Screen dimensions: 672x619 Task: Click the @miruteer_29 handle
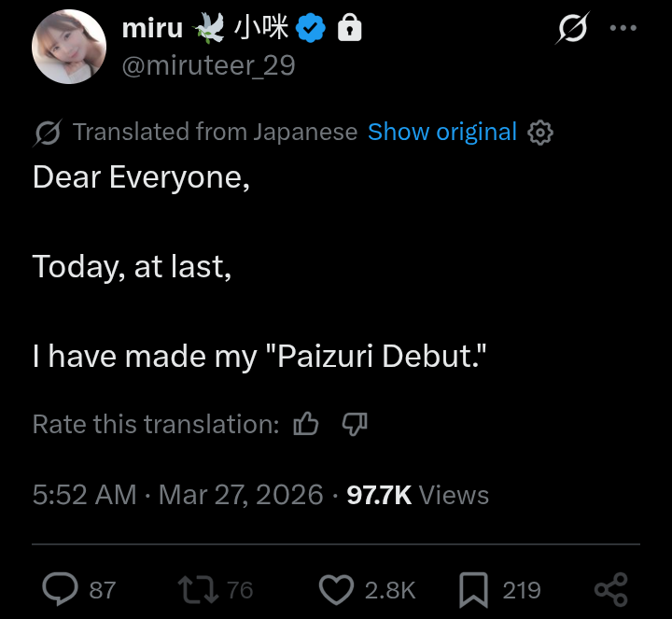click(x=209, y=65)
